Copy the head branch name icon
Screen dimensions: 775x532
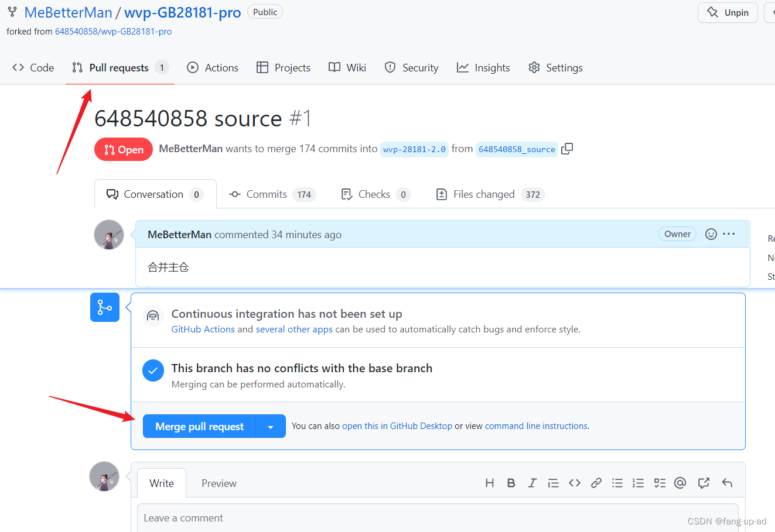tap(567, 149)
